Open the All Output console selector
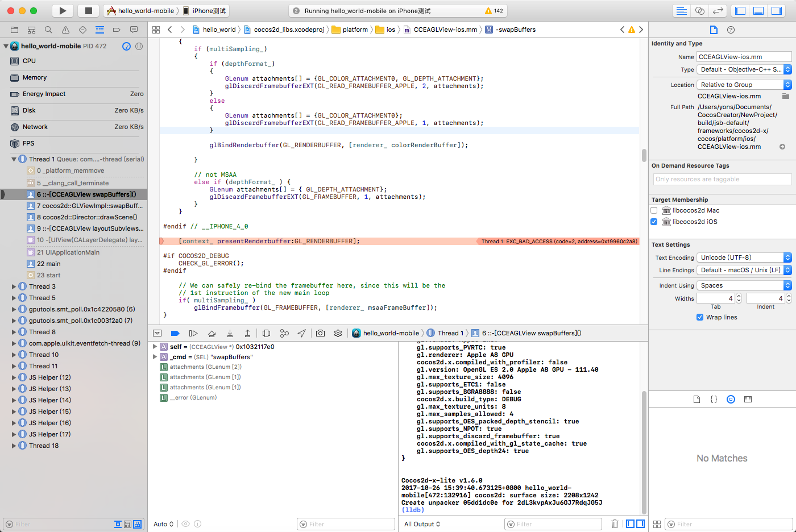Screen dimensions: 796x532 point(422,524)
